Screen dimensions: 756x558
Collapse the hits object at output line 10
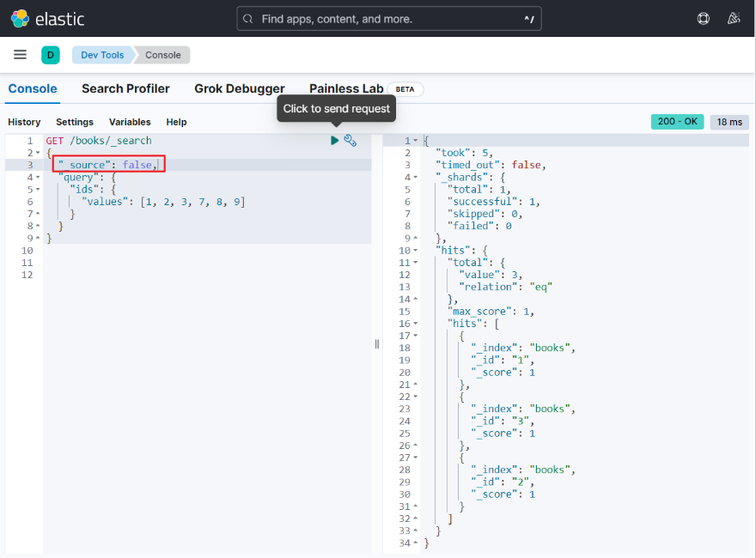(416, 251)
